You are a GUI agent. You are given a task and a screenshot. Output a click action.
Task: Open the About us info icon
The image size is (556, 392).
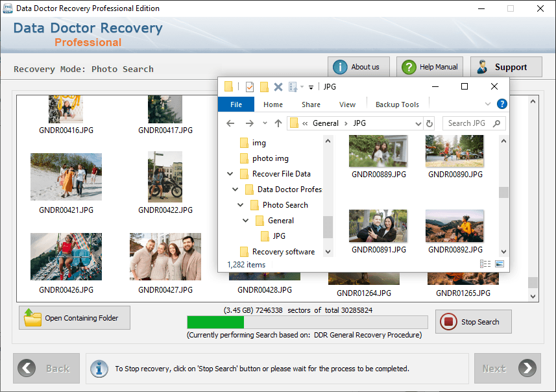click(340, 67)
